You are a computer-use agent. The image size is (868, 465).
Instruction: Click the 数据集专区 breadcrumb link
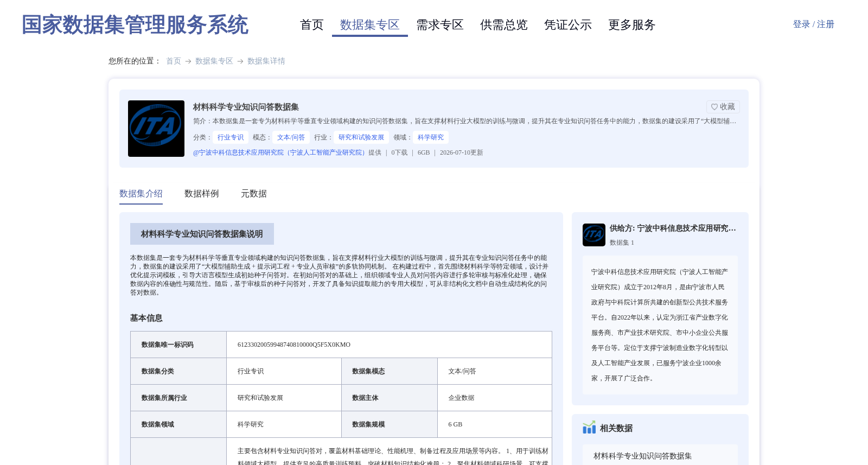(x=214, y=61)
